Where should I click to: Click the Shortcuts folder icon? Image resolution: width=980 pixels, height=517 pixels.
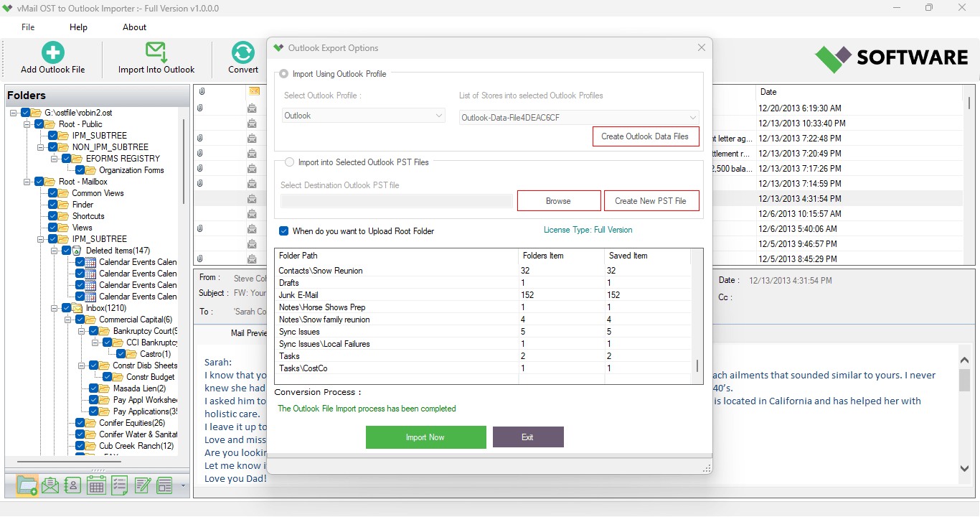63,216
